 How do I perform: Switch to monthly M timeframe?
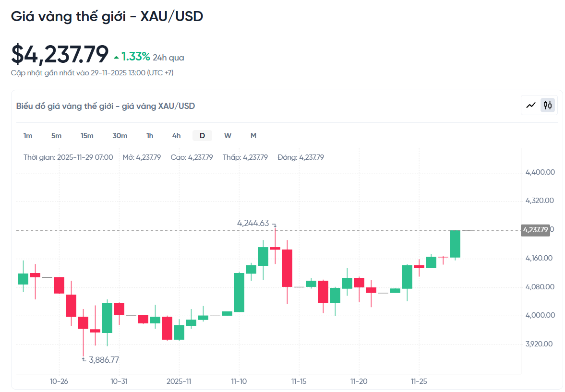tap(253, 136)
